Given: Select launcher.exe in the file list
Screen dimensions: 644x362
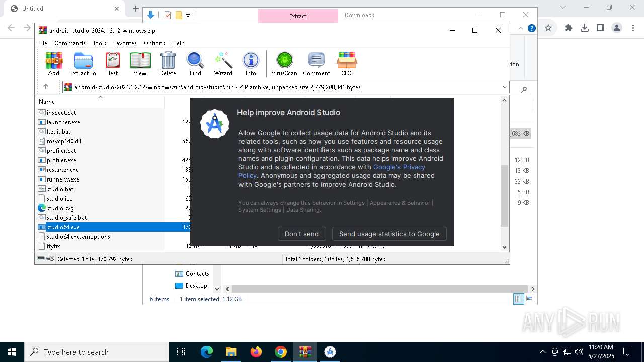Looking at the screenshot, I should click(63, 122).
